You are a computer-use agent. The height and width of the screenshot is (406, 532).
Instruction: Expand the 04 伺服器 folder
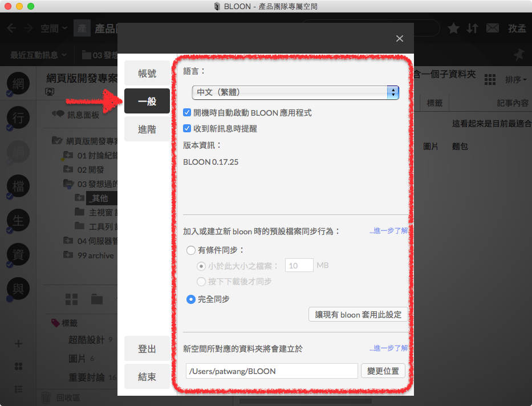(x=68, y=241)
